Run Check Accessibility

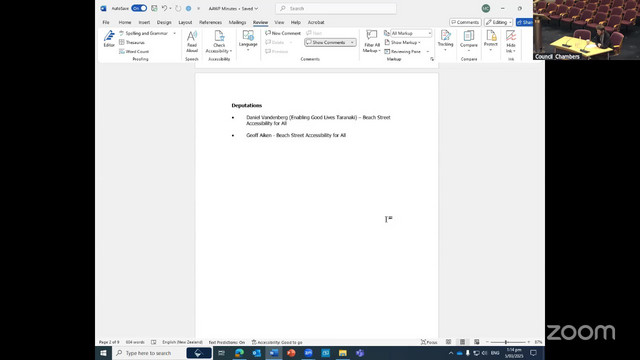coord(219,42)
